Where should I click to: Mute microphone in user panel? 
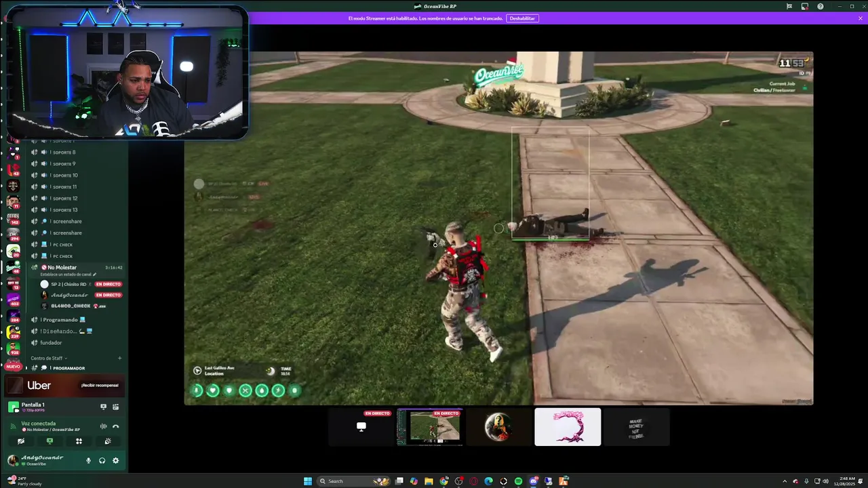coord(88,461)
